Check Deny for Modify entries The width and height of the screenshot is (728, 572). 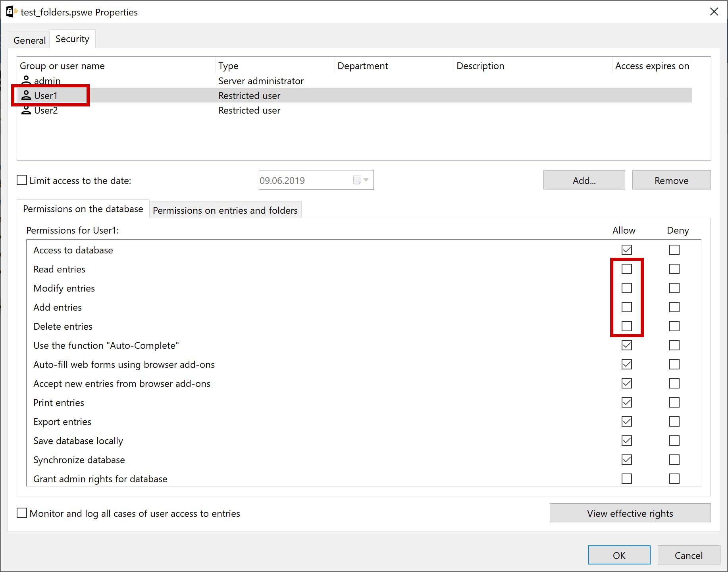674,288
